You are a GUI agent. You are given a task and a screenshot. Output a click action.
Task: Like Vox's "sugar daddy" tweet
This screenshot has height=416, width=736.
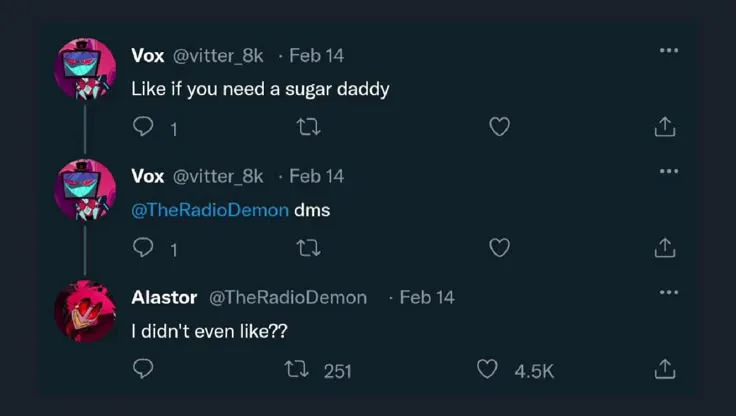500,127
